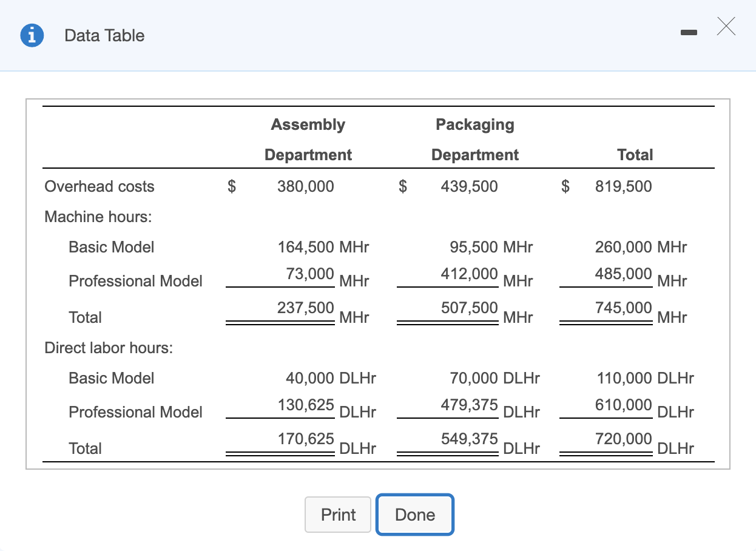
Task: Click Packaging overhead value 439,500
Action: point(469,186)
